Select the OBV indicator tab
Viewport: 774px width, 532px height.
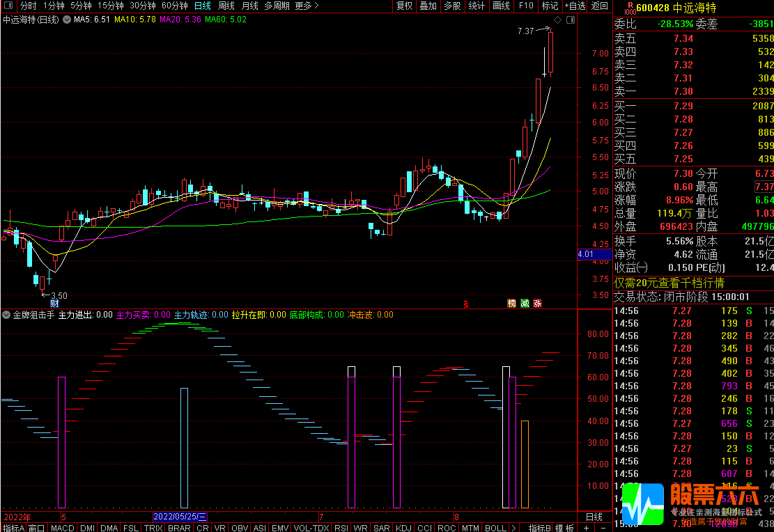pyautogui.click(x=240, y=528)
